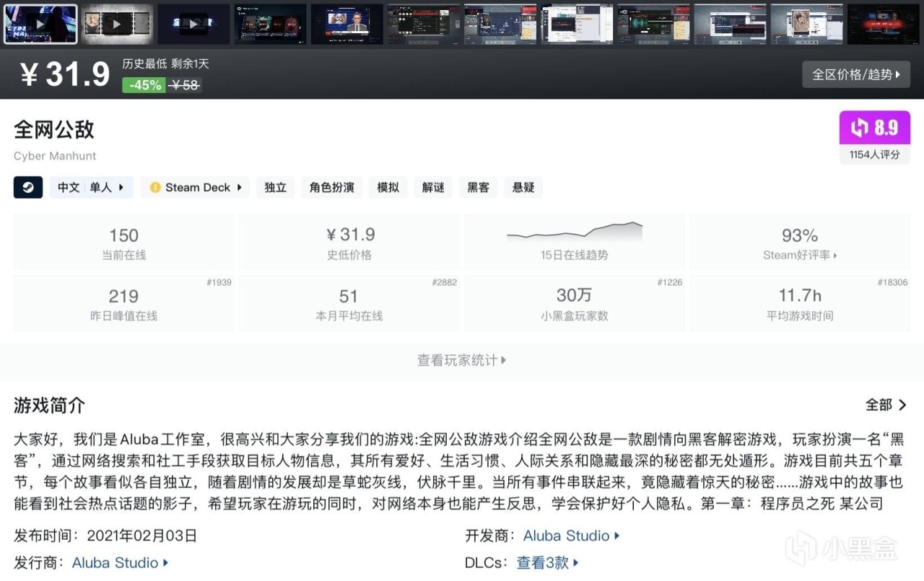This screenshot has width=924, height=581.
Task: Click the Steam platform icon
Action: [x=28, y=188]
